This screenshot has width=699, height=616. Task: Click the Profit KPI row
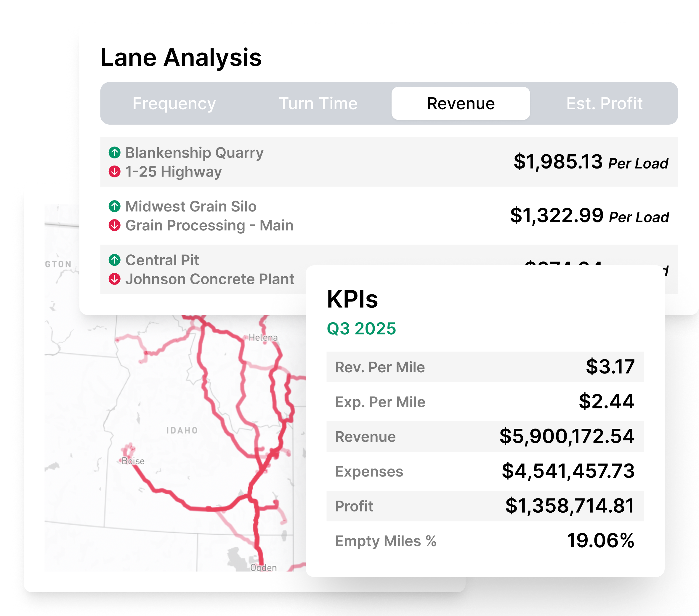485,506
